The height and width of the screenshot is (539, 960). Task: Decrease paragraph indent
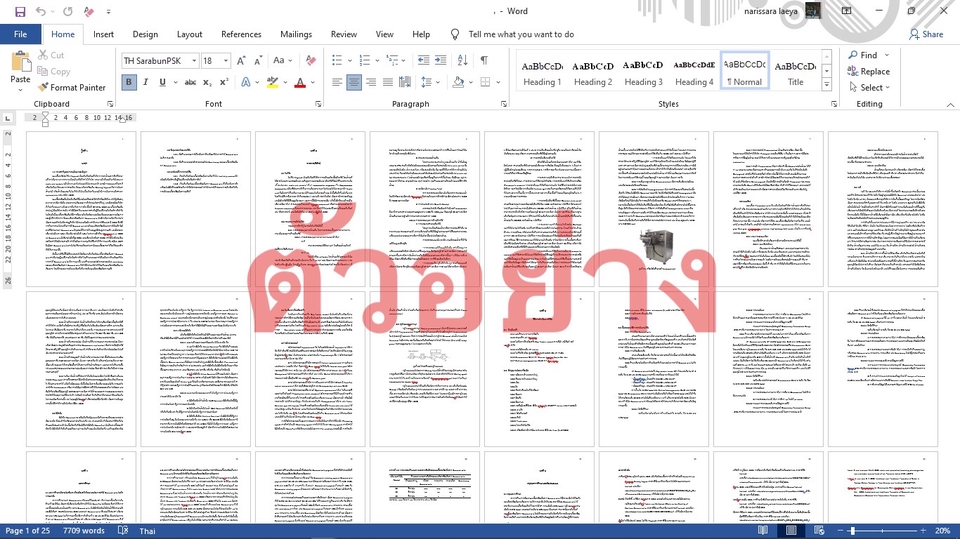pyautogui.click(x=423, y=60)
